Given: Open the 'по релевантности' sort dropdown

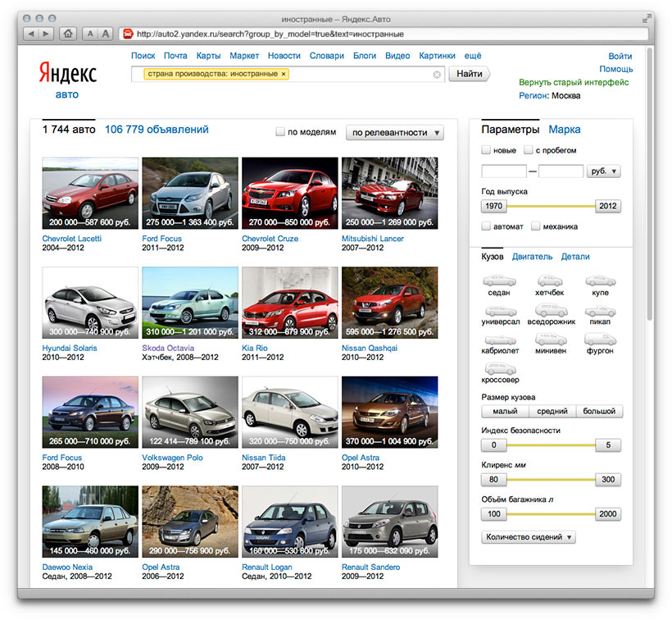Looking at the screenshot, I should tap(394, 133).
